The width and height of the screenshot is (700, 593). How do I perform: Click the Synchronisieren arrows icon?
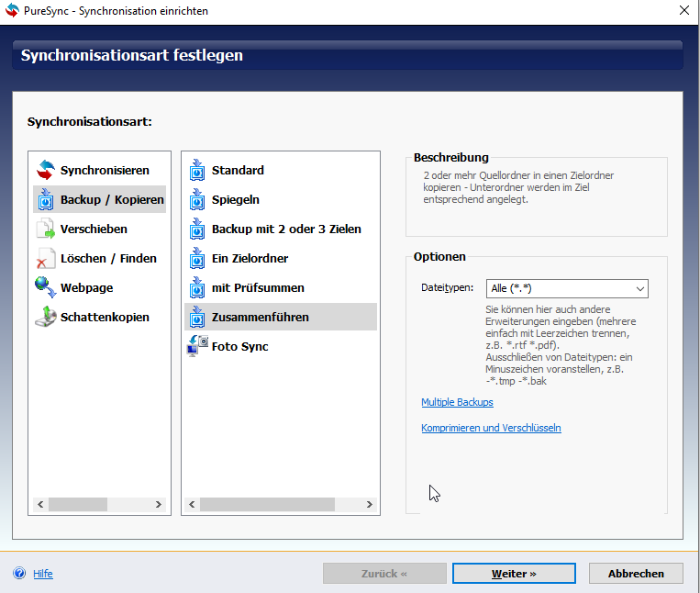pyautogui.click(x=46, y=170)
